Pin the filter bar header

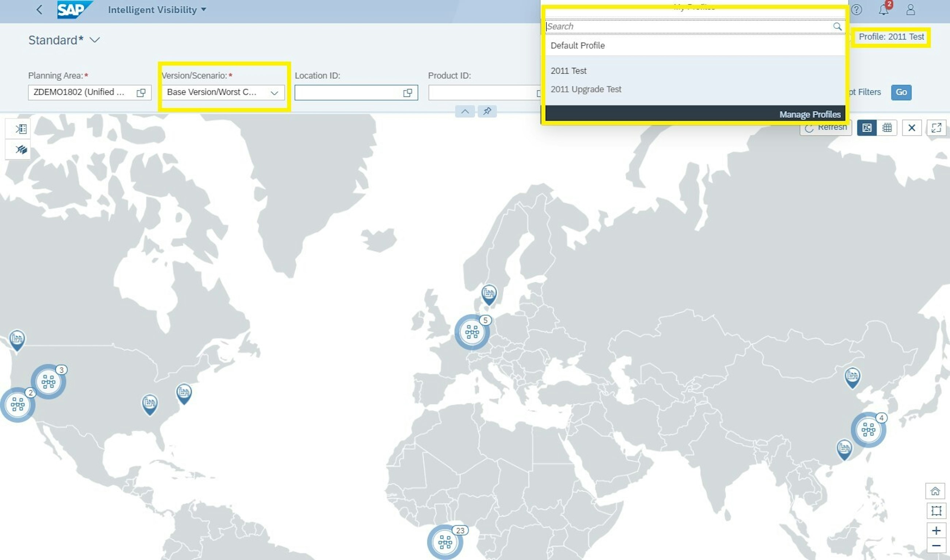click(487, 111)
